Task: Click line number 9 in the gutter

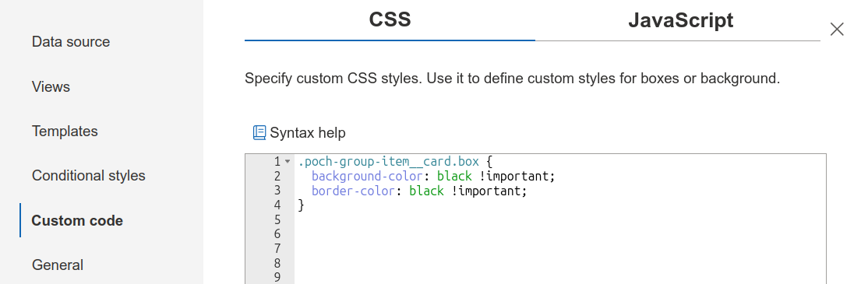Action: click(277, 277)
